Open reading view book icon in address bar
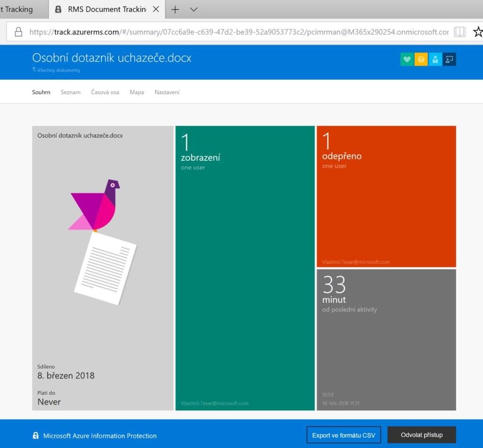The height and width of the screenshot is (448, 483). pos(459,32)
